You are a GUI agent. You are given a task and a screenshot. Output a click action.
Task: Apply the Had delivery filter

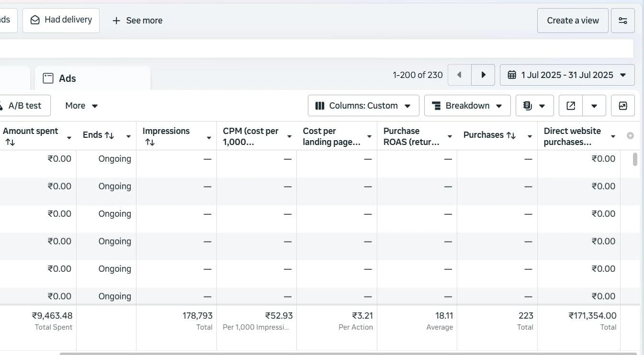pos(61,20)
